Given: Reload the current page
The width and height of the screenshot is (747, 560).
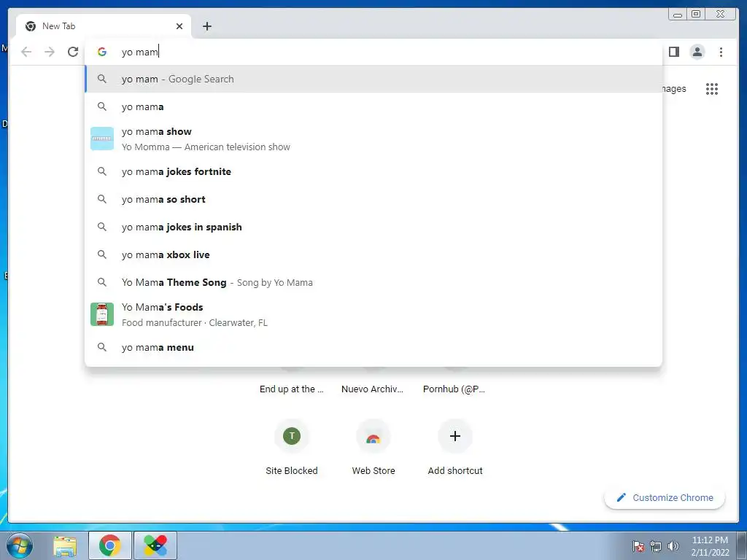Looking at the screenshot, I should pos(73,52).
